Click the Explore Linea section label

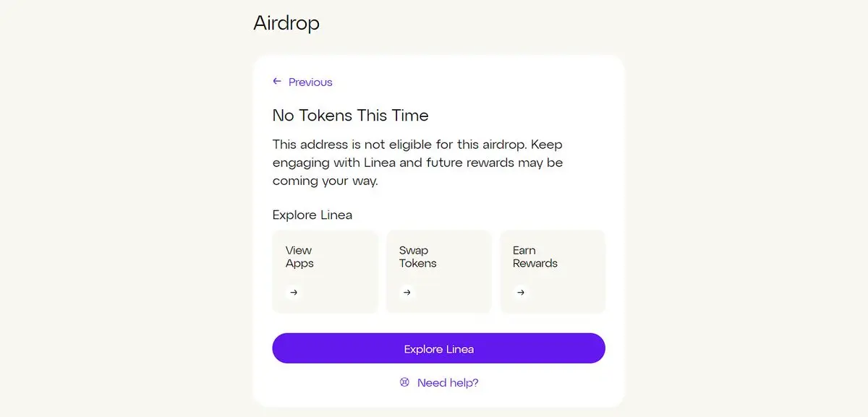tap(312, 215)
